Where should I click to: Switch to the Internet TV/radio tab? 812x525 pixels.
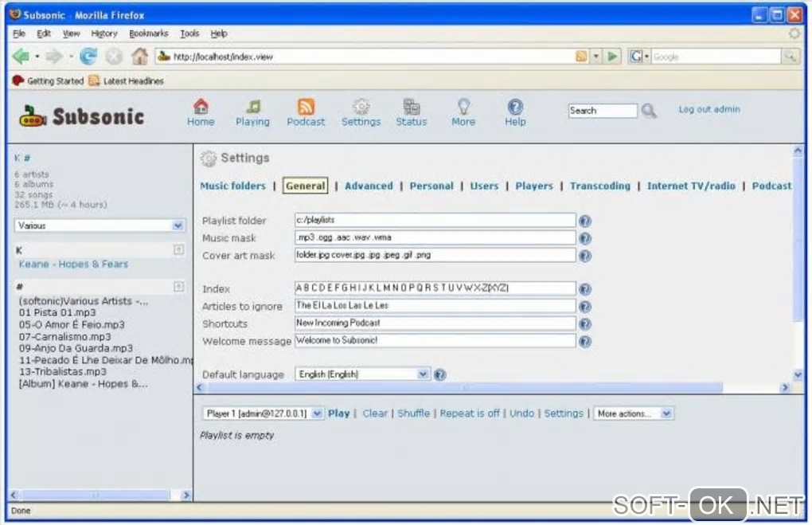coord(691,186)
